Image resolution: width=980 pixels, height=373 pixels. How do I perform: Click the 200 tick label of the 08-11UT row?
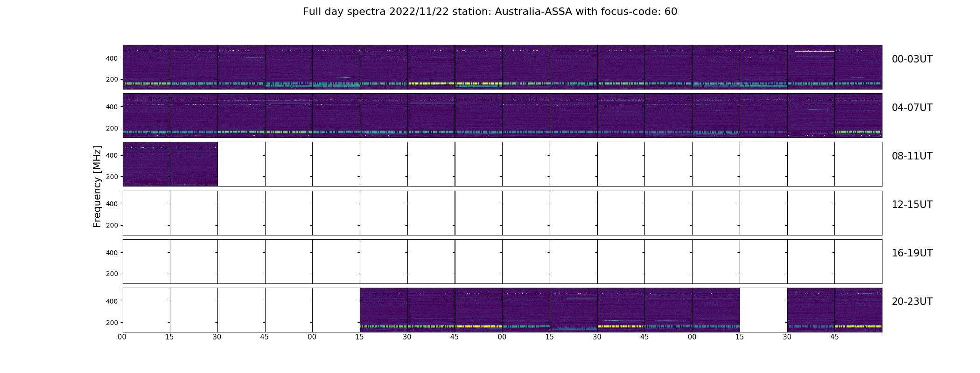tap(112, 177)
